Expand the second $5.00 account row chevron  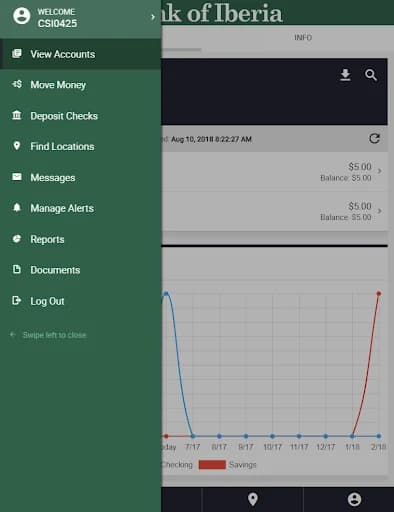point(379,211)
